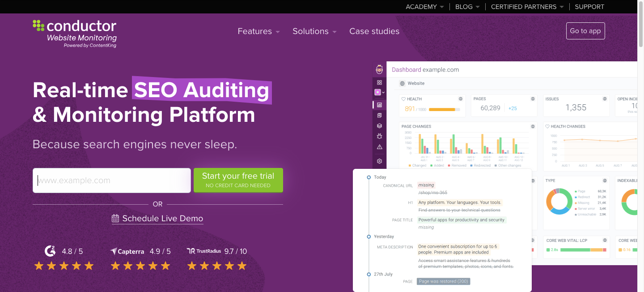Click the user avatar at sidebar top
This screenshot has height=292, width=644.
pyautogui.click(x=379, y=69)
